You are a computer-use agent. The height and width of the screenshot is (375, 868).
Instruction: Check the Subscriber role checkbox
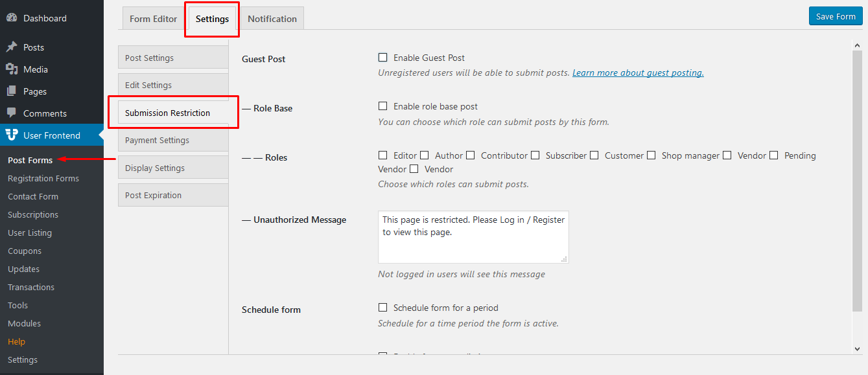point(535,155)
